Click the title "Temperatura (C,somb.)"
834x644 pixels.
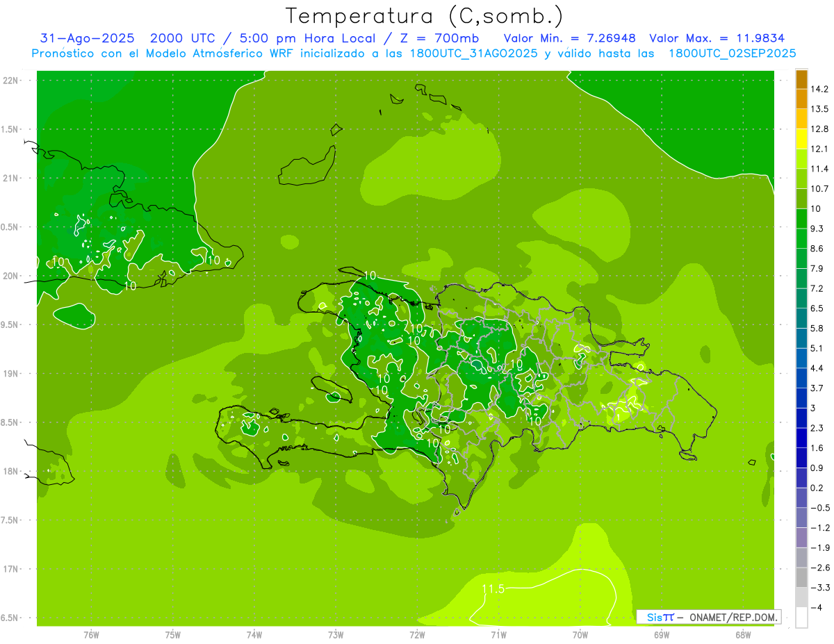pyautogui.click(x=425, y=15)
